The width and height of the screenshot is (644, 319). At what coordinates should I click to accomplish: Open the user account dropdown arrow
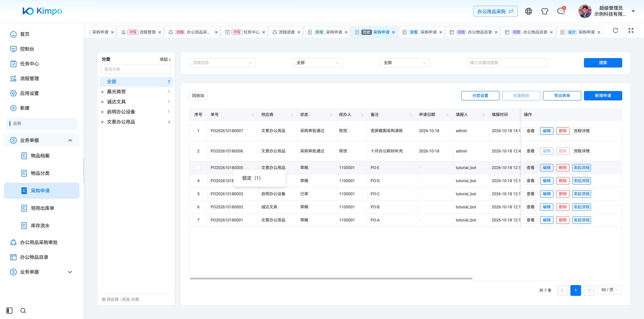pos(633,11)
